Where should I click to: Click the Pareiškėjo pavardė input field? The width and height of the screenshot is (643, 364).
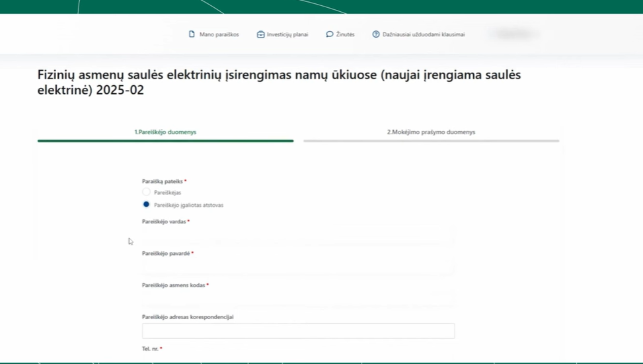tap(298, 268)
